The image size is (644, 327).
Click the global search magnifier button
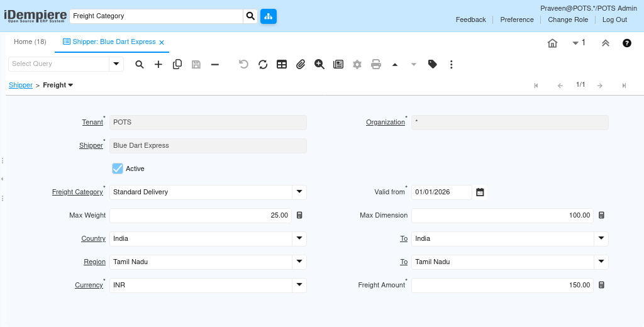250,16
